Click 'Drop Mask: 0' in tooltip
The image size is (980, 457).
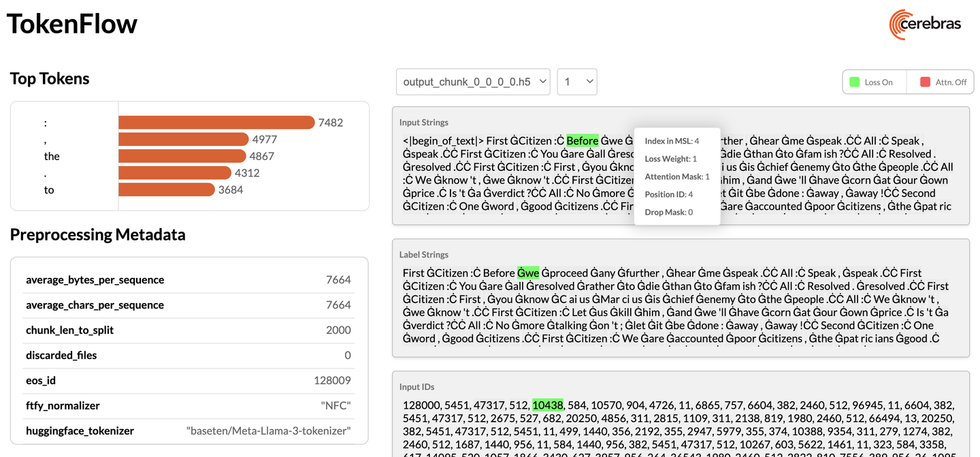tap(669, 212)
